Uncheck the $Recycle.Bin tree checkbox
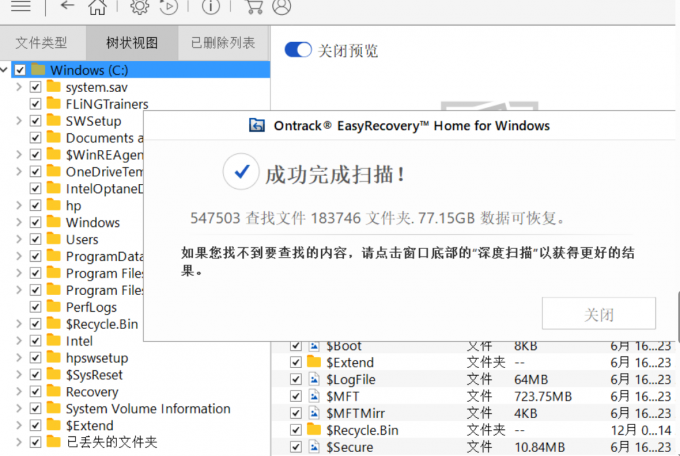 click(x=36, y=324)
